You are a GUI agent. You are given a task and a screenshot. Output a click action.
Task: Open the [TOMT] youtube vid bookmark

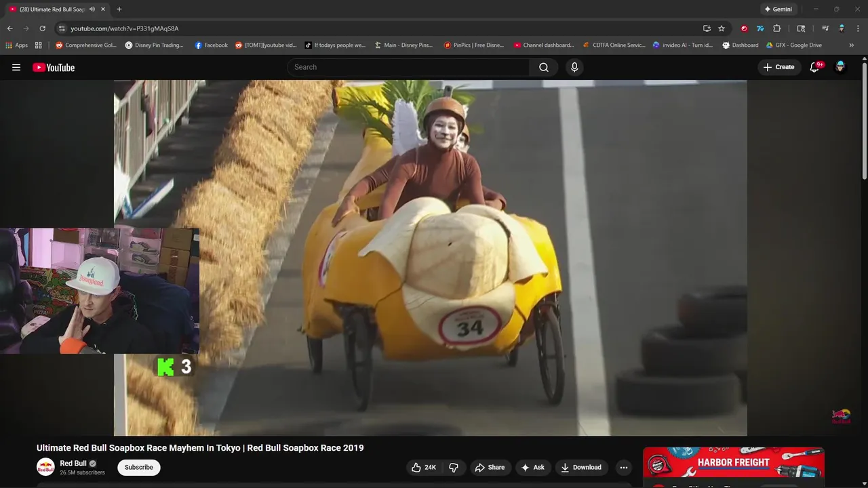[266, 45]
